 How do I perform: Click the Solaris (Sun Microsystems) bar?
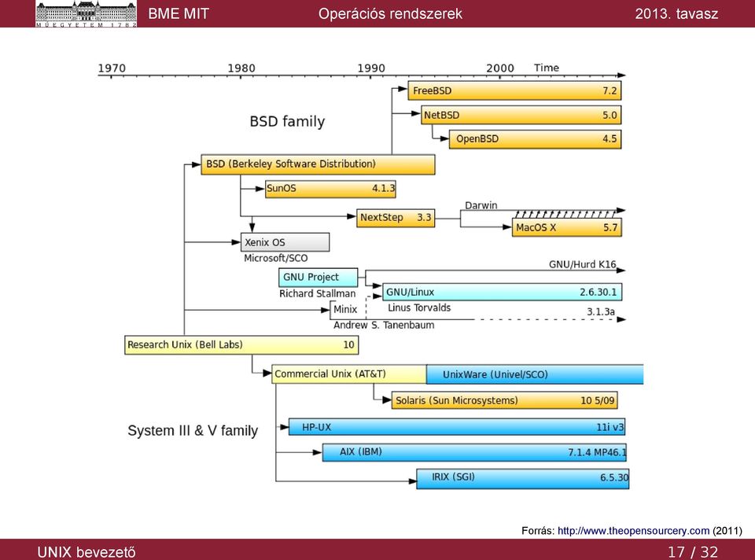pyautogui.click(x=504, y=400)
